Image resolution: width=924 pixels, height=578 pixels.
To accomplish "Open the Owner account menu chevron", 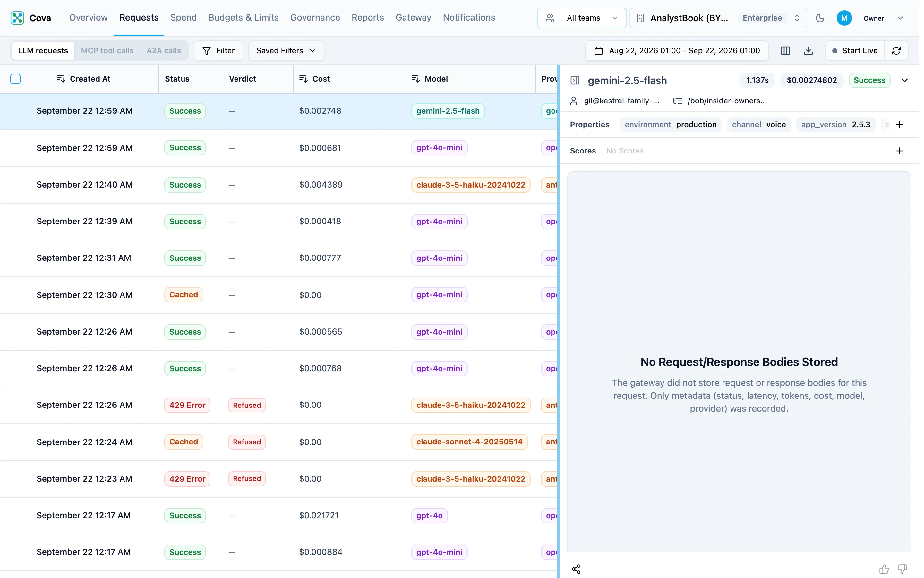I will pyautogui.click(x=900, y=18).
